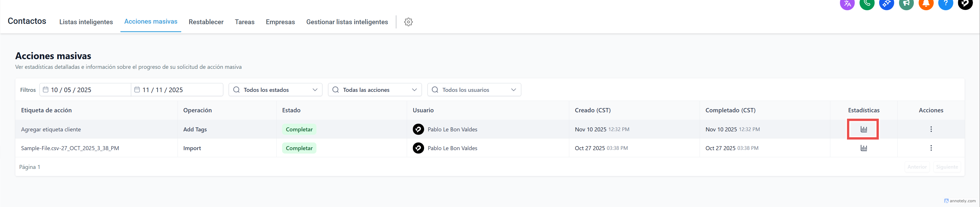Open actions menu for Agregar etiqueta cliente
This screenshot has height=207, width=980.
[x=931, y=129]
